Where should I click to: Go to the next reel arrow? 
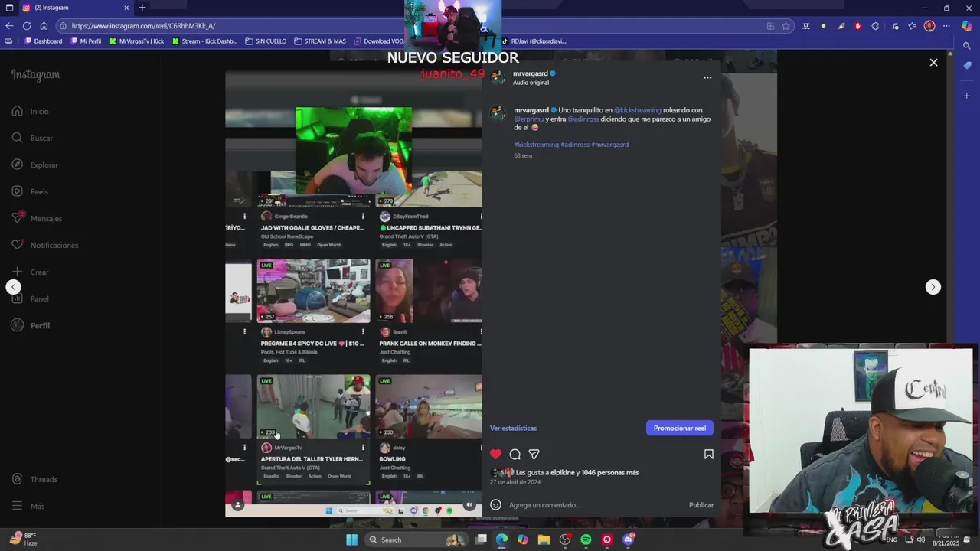click(x=933, y=287)
